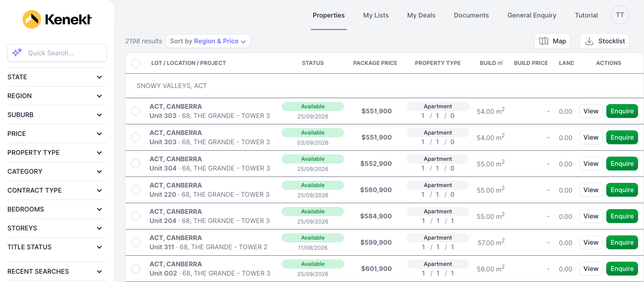Expand the PROPERTY TYPE filter
Screen dimensions: 644x282
click(x=57, y=153)
